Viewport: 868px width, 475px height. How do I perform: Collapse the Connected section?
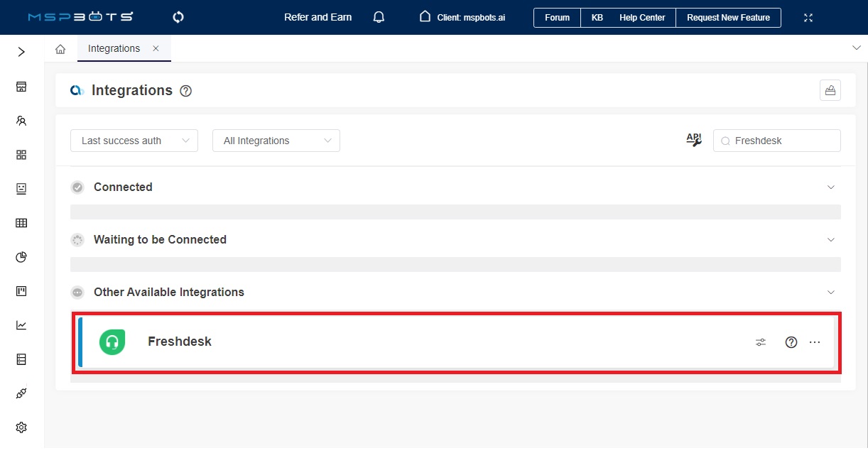point(830,187)
